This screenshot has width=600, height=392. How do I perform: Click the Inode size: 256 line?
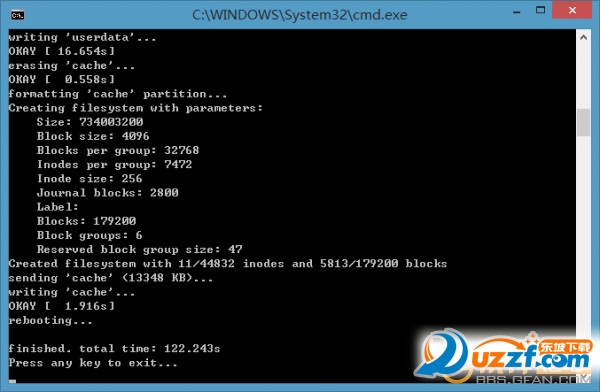[90, 179]
